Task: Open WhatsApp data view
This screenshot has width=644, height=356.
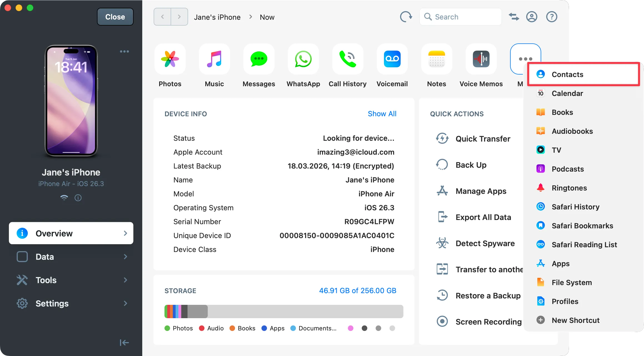Action: point(303,59)
